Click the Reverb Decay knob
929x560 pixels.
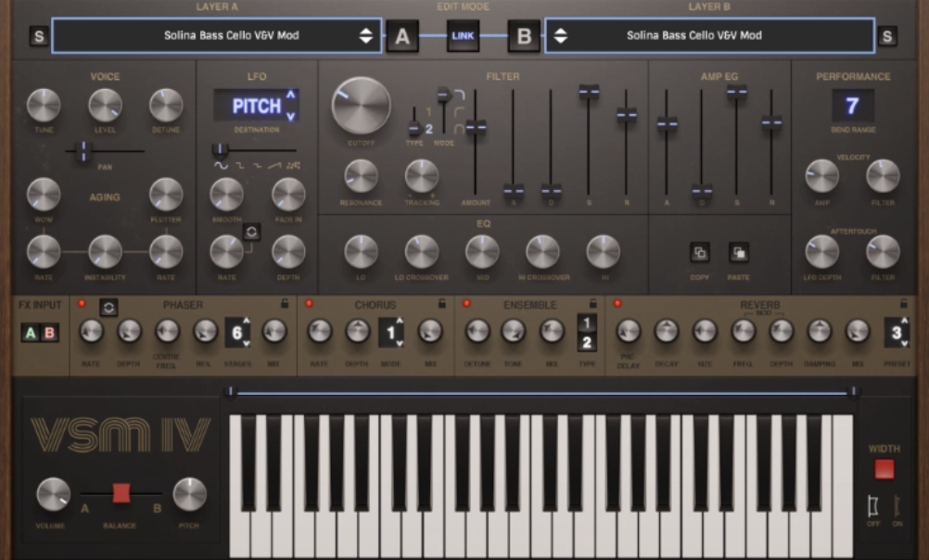tap(667, 332)
